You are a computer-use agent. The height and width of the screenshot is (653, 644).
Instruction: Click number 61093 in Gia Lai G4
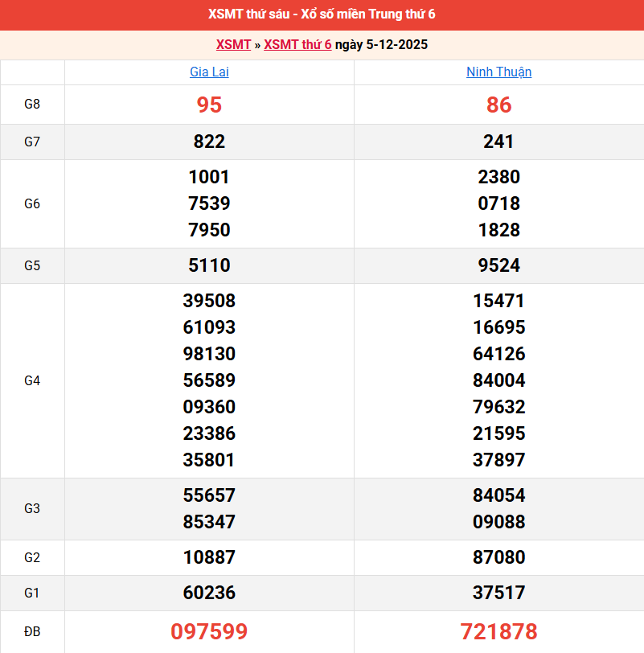[x=209, y=327]
